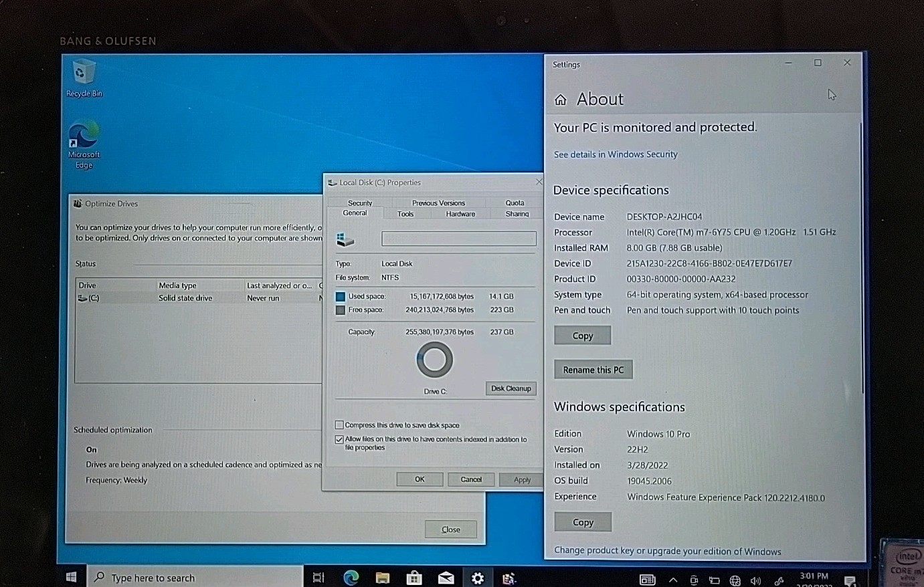Screen dimensions: 924x587
Task: Open the Tools tab
Action: (x=405, y=214)
